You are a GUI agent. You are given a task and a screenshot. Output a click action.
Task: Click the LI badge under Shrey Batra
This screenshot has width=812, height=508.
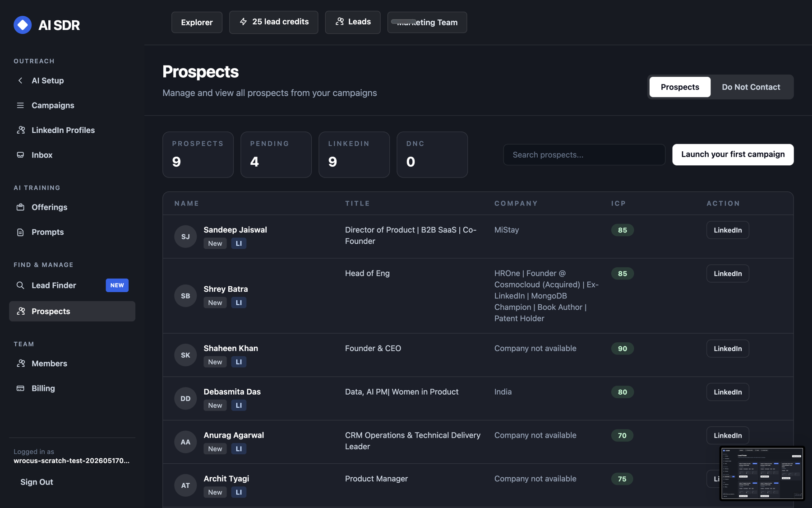[x=239, y=303]
